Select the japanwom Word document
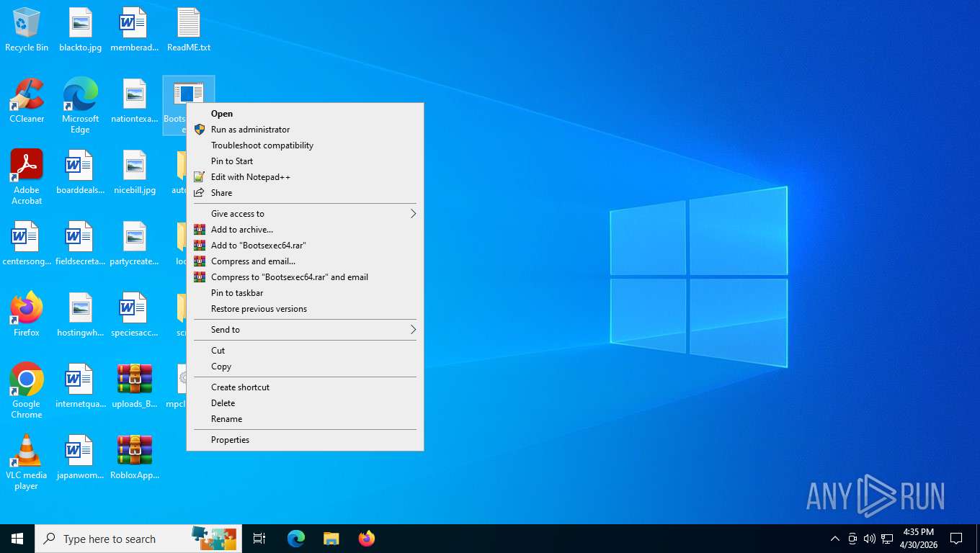Viewport: 980px width, 553px height. pyautogui.click(x=81, y=458)
